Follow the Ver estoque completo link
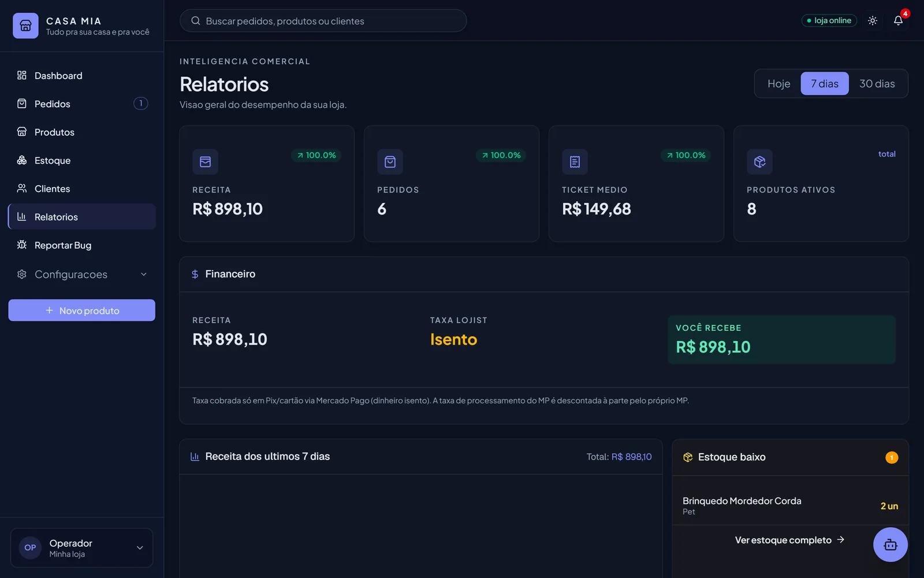The height and width of the screenshot is (578, 924). (789, 540)
